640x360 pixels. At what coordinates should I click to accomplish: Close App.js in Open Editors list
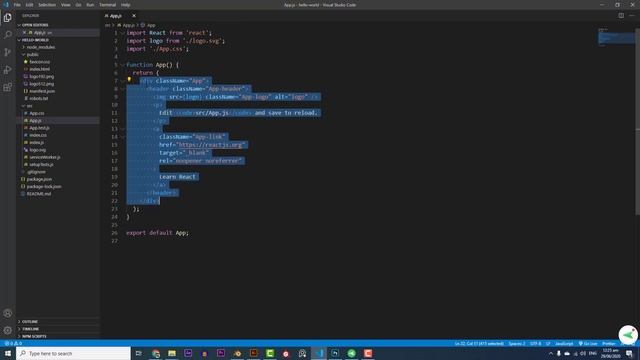click(x=24, y=32)
